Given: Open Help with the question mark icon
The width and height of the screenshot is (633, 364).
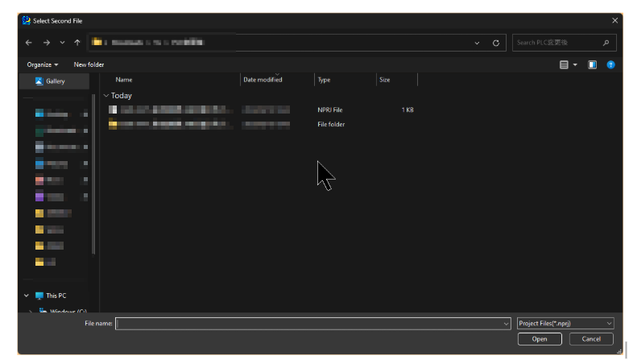Looking at the screenshot, I should click(x=610, y=64).
